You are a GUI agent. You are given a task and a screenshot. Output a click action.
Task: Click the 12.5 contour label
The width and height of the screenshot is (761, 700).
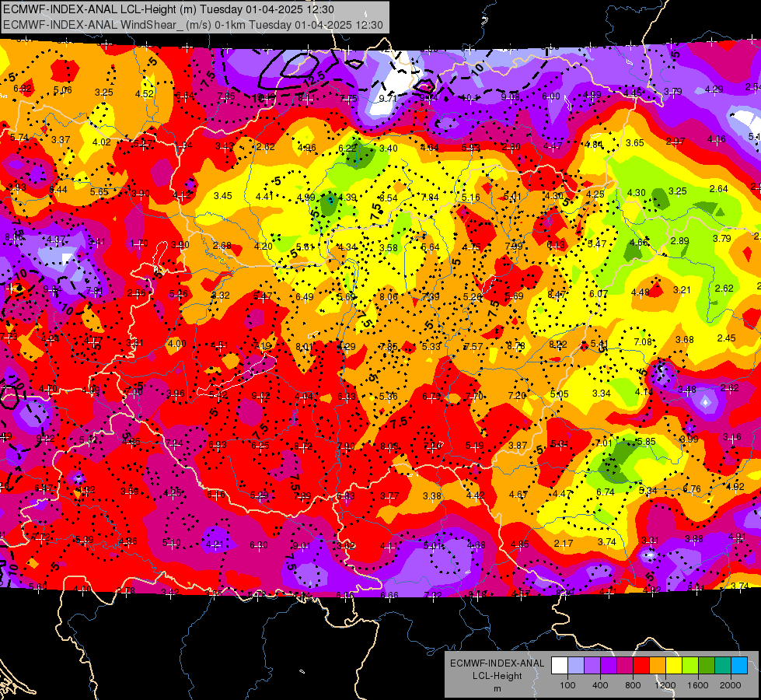click(x=315, y=78)
